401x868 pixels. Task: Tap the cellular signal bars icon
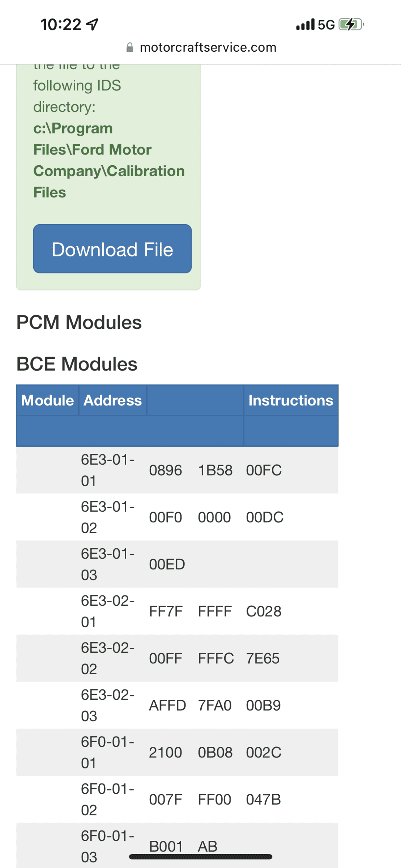(x=305, y=25)
